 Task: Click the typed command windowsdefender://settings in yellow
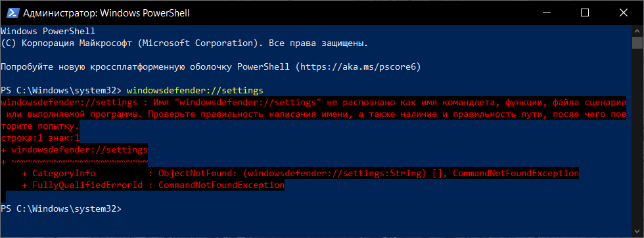pos(195,90)
